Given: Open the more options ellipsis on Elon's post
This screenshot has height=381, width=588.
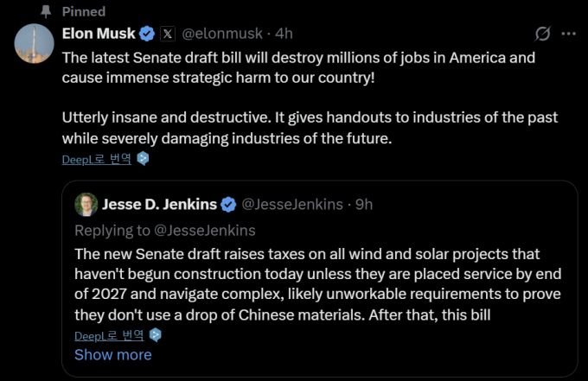Looking at the screenshot, I should point(568,34).
